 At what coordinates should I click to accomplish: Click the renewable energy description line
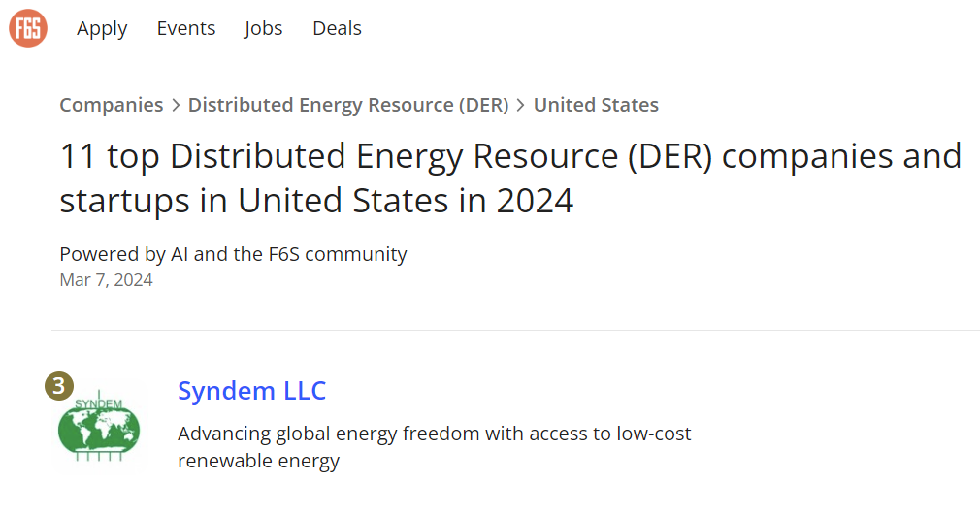tap(259, 461)
